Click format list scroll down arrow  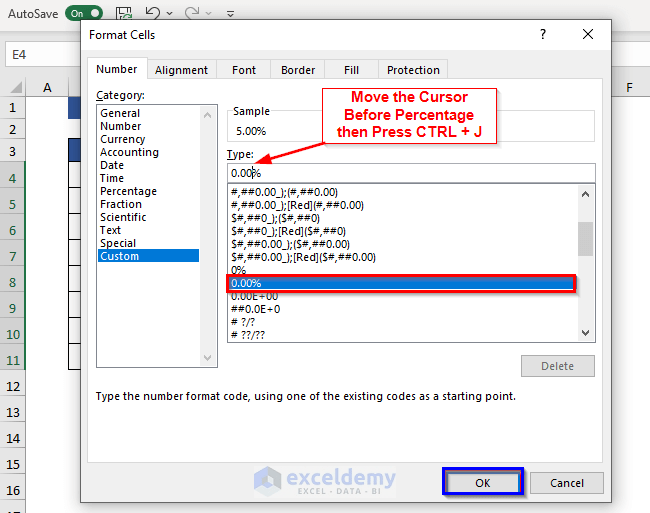(585, 332)
